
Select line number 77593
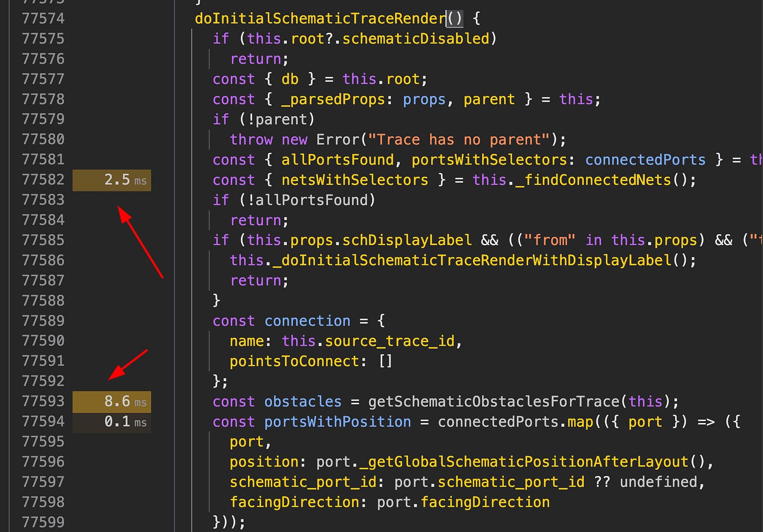coord(43,401)
